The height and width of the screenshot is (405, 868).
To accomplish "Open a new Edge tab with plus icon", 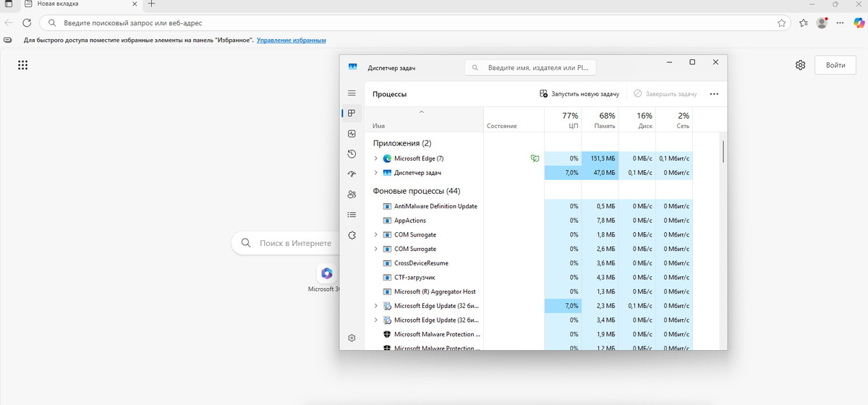I will point(152,4).
